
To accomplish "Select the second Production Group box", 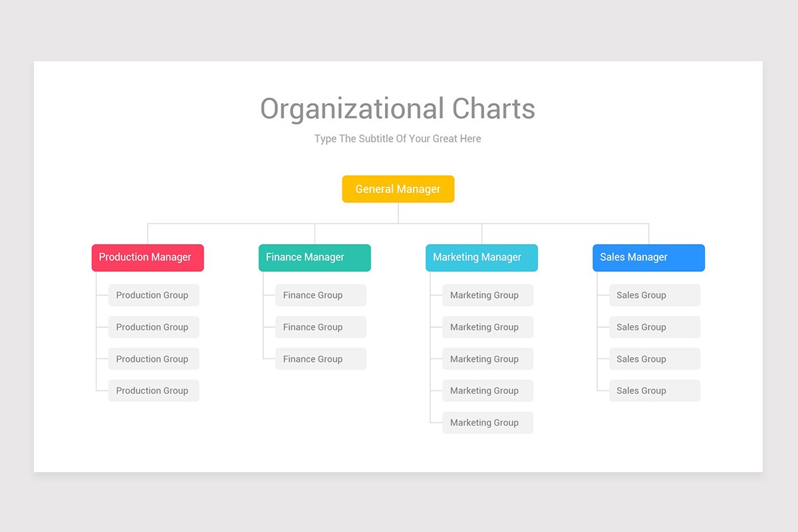I will tap(154, 327).
